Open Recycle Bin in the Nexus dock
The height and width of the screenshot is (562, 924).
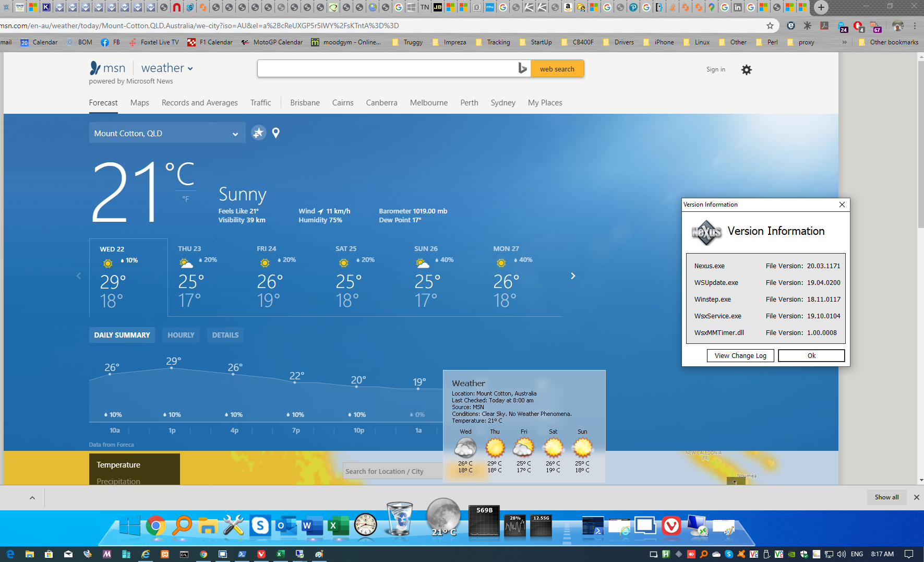(399, 520)
